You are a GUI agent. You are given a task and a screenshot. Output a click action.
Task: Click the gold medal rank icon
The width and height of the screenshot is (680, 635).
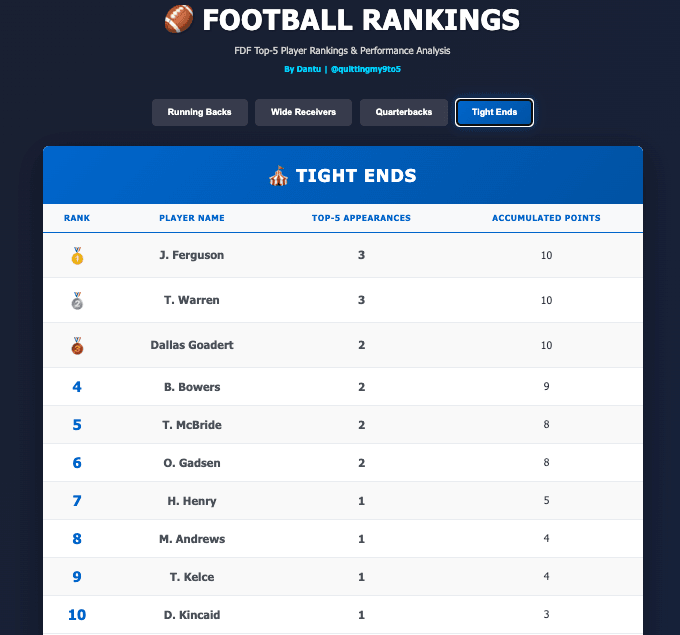(77, 257)
